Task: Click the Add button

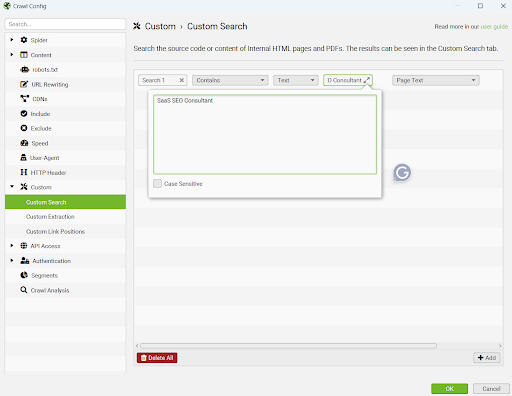Action: point(487,358)
